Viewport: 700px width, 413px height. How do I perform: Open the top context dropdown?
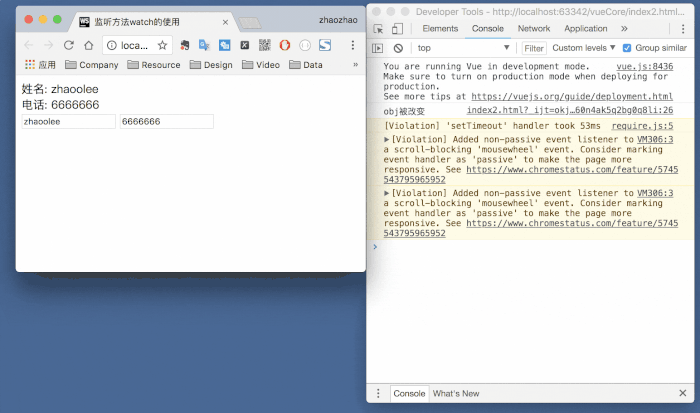tap(462, 48)
